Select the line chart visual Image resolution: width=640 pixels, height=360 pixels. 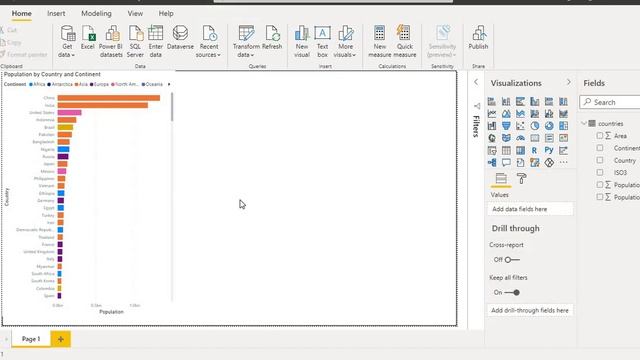(492, 113)
